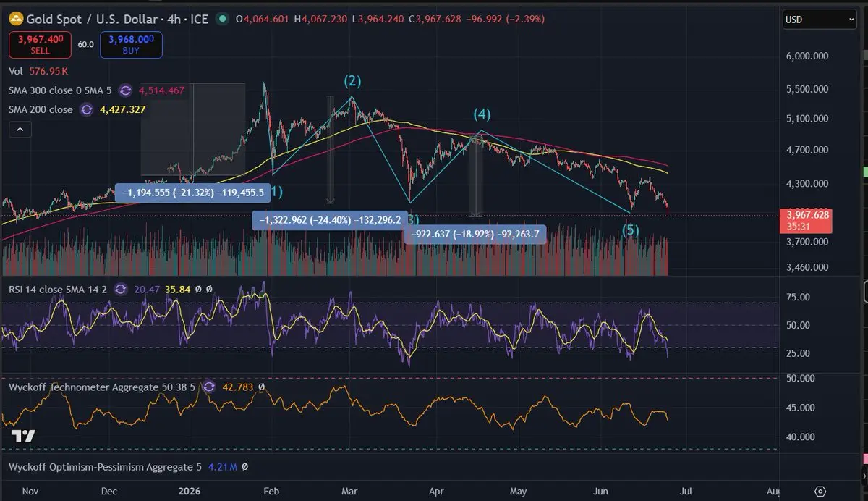Image resolution: width=868 pixels, height=501 pixels.
Task: Select the Vol 576.95K legend
Action: (38, 71)
